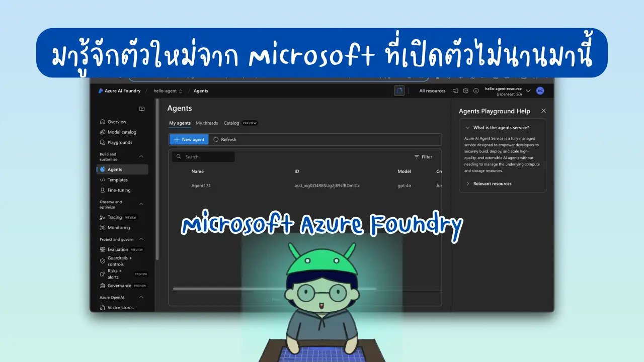Sort by the Name column header
The height and width of the screenshot is (362, 644).
click(197, 171)
